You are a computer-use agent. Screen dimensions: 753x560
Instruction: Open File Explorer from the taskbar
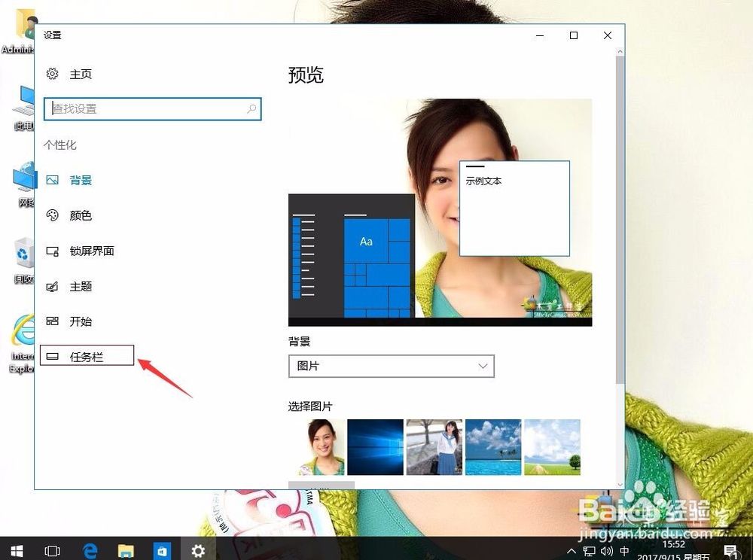[126, 550]
